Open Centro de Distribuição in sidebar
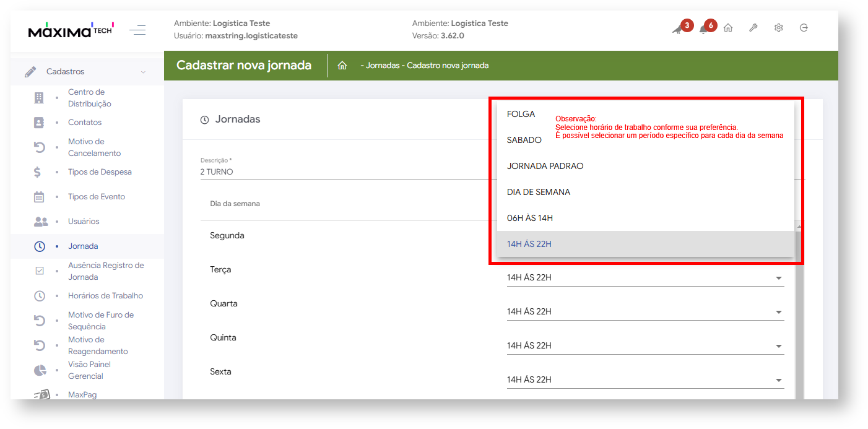 (89, 98)
